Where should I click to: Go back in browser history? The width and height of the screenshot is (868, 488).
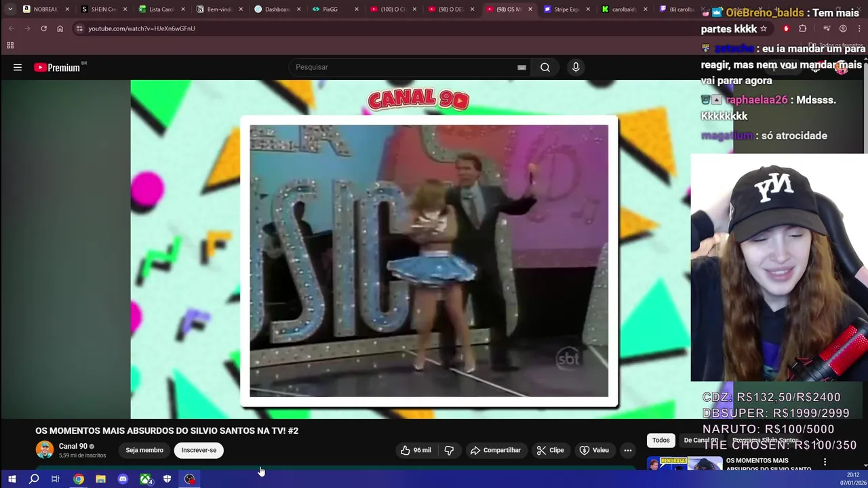pos(11,28)
